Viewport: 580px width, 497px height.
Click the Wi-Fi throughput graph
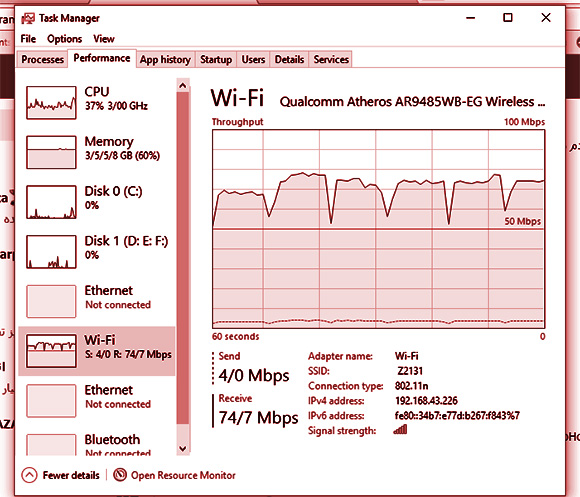[378, 229]
